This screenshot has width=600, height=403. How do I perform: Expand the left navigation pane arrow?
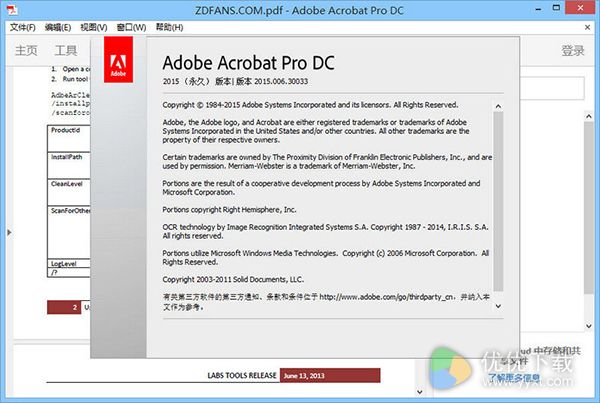pos(9,232)
